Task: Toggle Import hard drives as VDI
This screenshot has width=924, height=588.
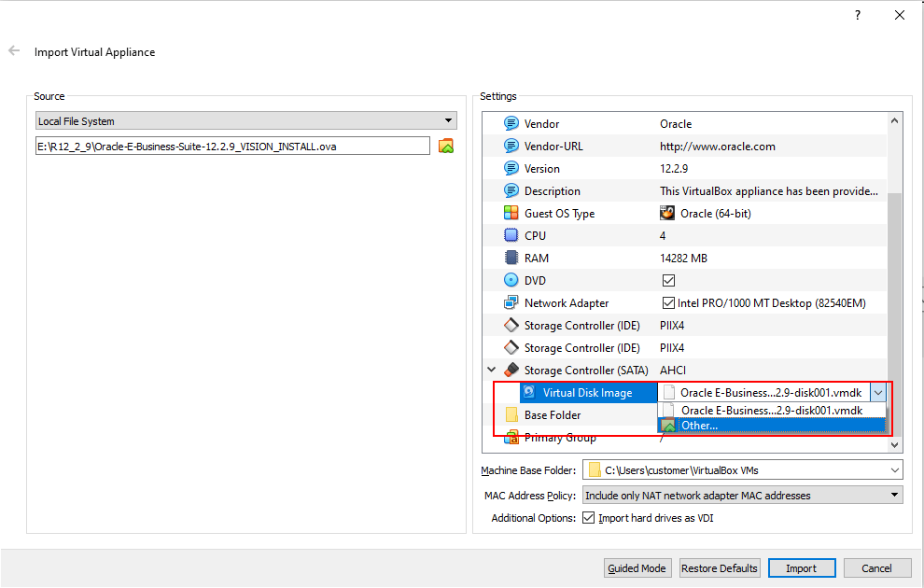Action: click(589, 518)
